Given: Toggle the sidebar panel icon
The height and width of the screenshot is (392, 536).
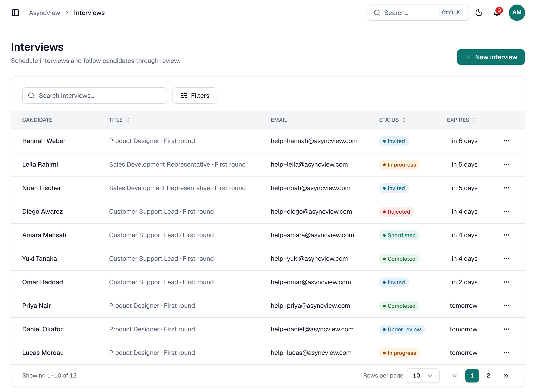Looking at the screenshot, I should coord(15,13).
